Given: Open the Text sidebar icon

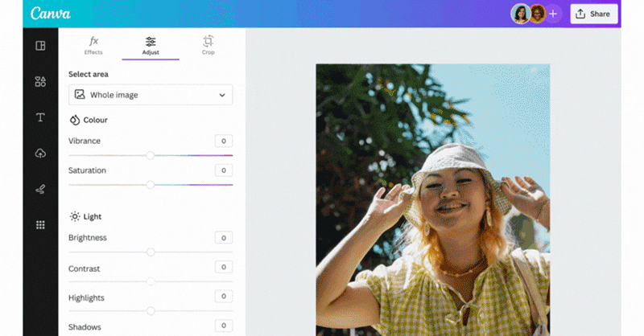Looking at the screenshot, I should tap(40, 117).
